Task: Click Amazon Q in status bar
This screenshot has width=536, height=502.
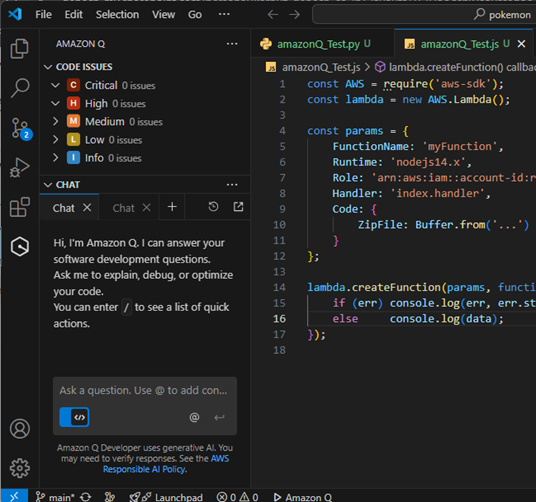Action: pos(303,497)
